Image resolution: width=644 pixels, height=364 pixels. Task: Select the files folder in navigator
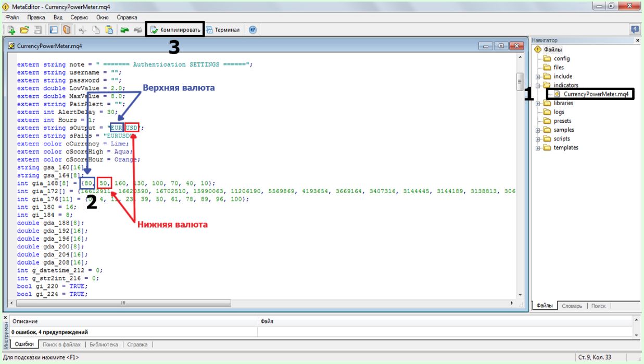pos(559,67)
